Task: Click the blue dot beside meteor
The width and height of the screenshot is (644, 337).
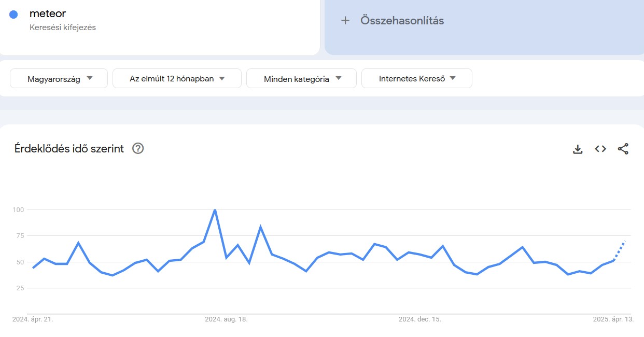Action: (x=13, y=15)
